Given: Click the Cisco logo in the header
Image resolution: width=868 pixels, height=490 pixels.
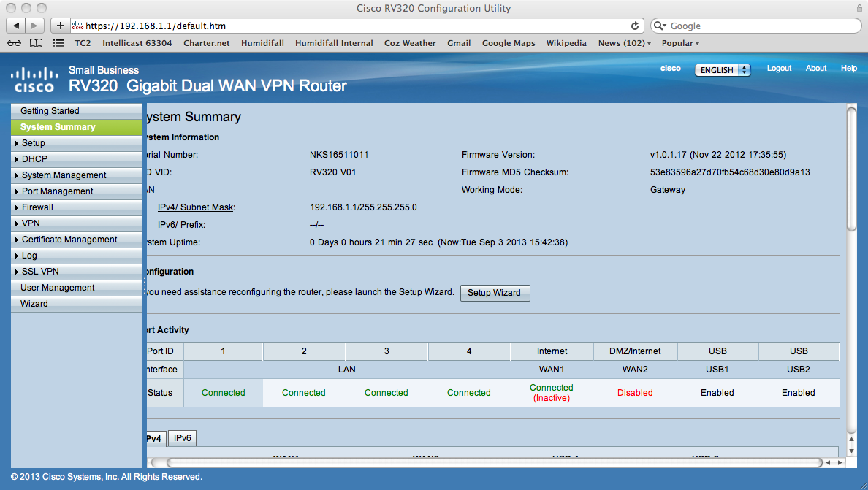Looking at the screenshot, I should [x=34, y=80].
